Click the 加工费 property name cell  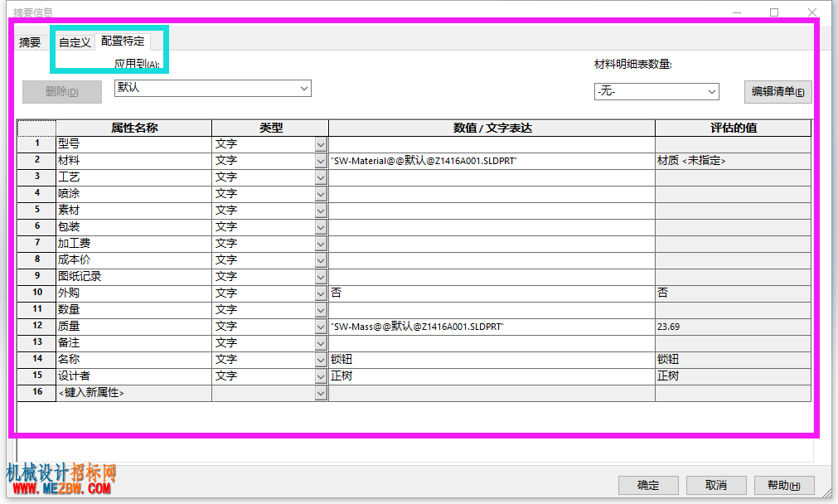click(x=133, y=244)
